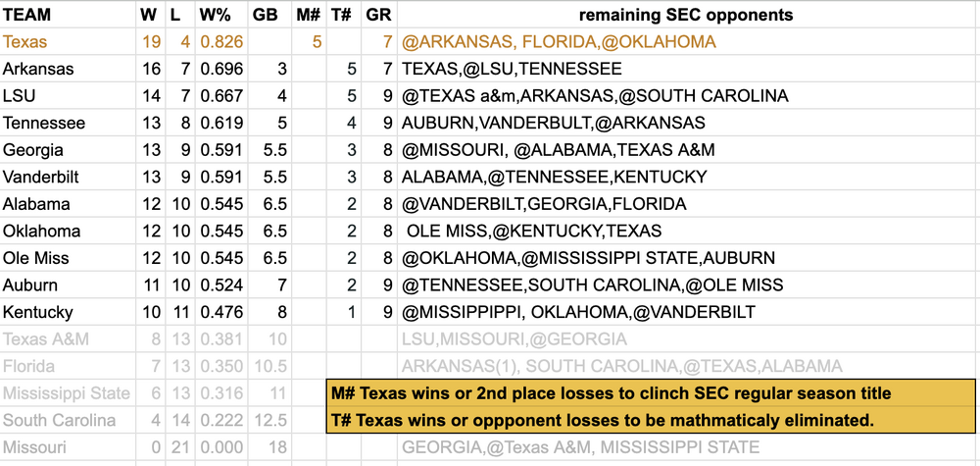Screen dimensions: 980x466
Task: Click the Arkansas team name cell
Action: (38, 70)
